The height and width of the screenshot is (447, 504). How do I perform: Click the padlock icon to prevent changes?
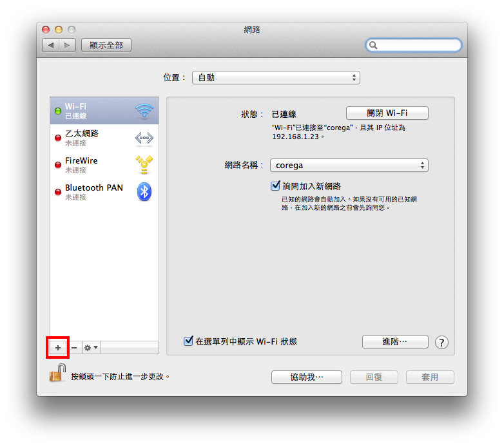click(57, 373)
